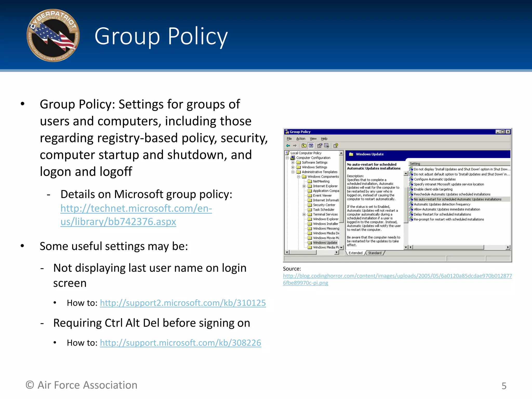This screenshot has width=532, height=399.
Task: Click icon beside Enable client-side targeting
Action: (411, 189)
